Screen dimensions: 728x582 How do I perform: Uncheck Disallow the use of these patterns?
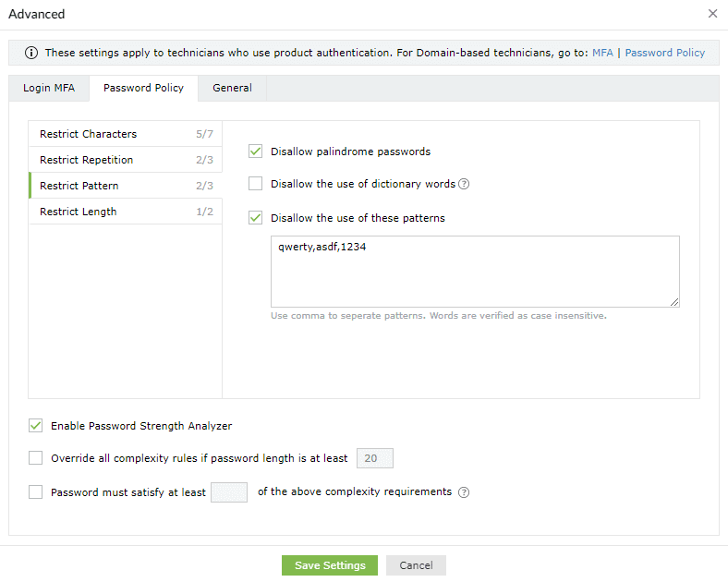coord(256,218)
